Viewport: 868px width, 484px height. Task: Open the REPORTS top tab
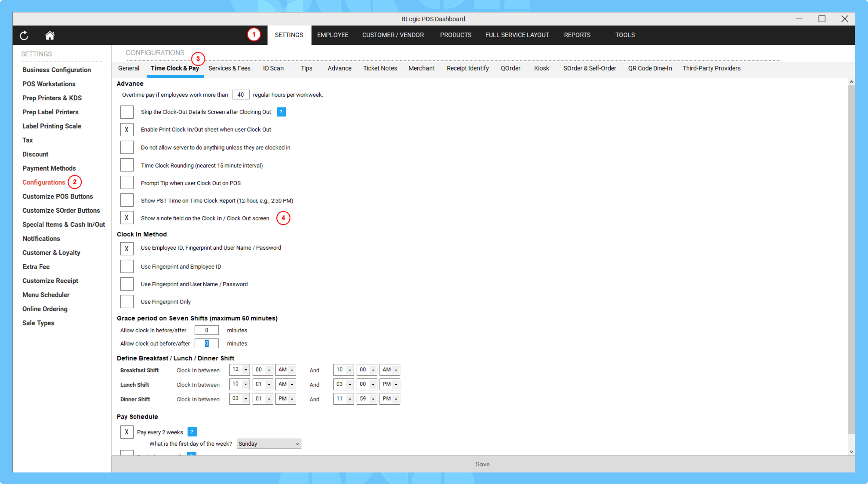pyautogui.click(x=577, y=35)
